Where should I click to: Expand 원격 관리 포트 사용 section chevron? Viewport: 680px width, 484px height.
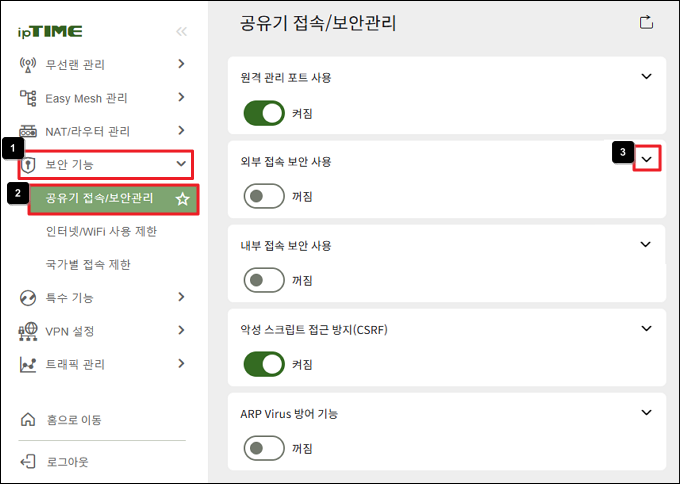[646, 76]
